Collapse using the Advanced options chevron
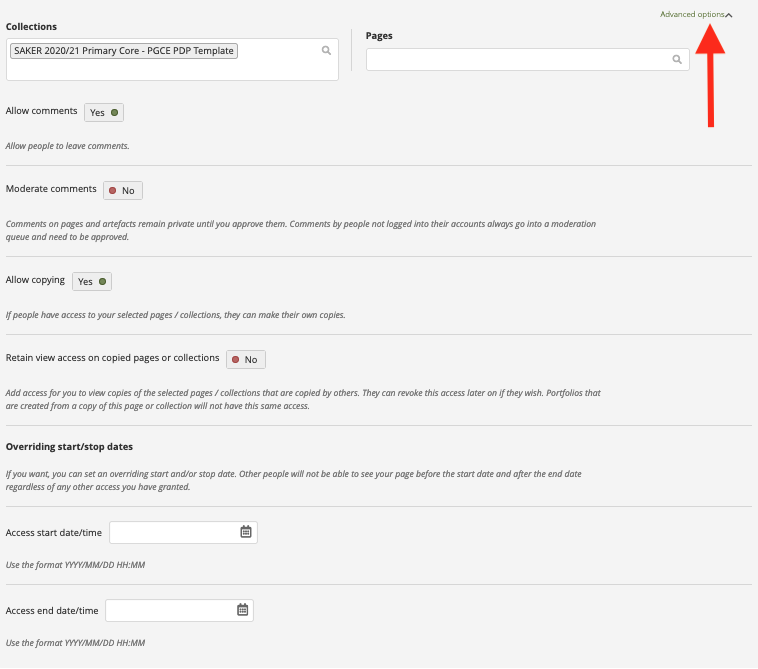 tap(729, 15)
